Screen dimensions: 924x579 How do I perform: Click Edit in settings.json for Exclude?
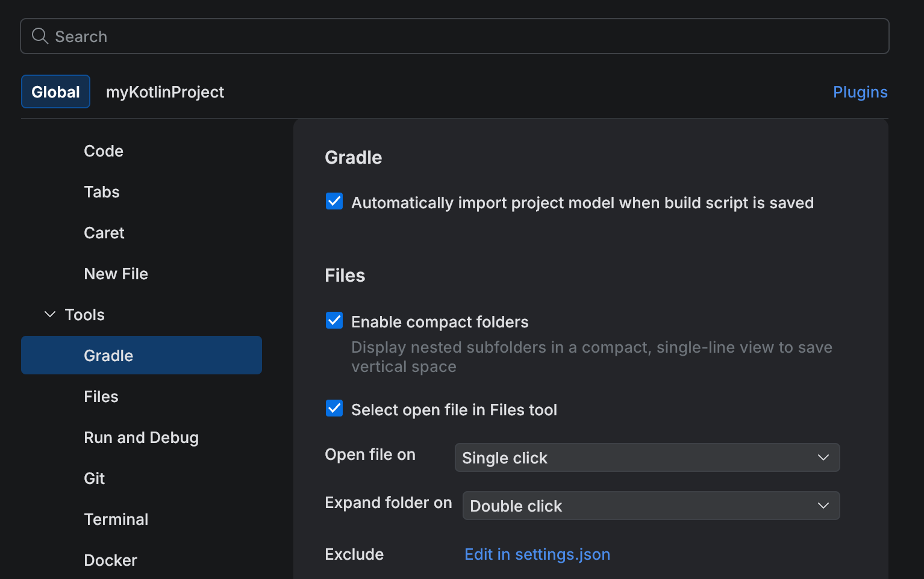(x=537, y=554)
